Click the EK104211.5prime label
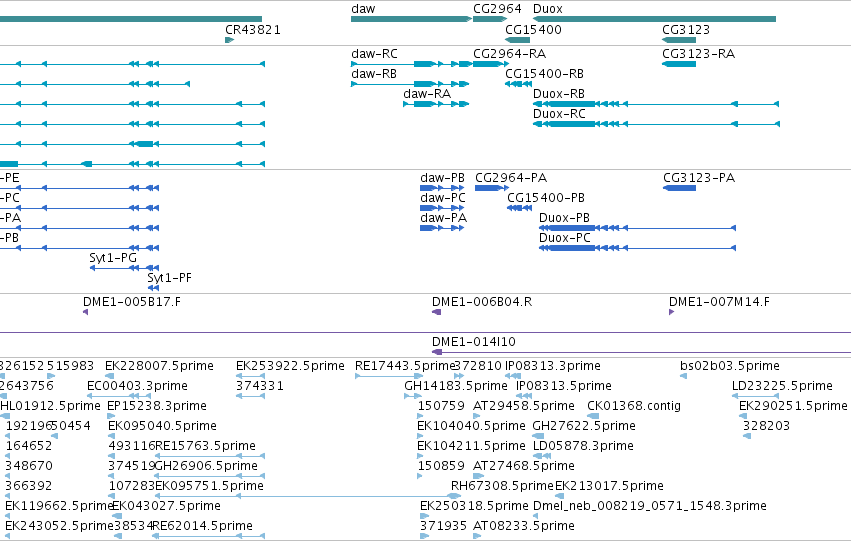The width and height of the screenshot is (851, 541). [471, 446]
